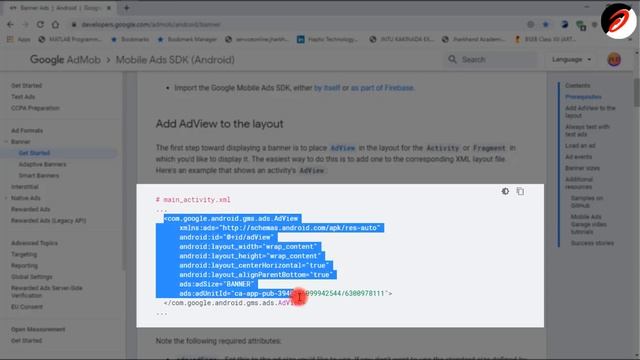The image size is (640, 360).
Task: Close the Banner Ads browser tab
Action: click(109, 8)
